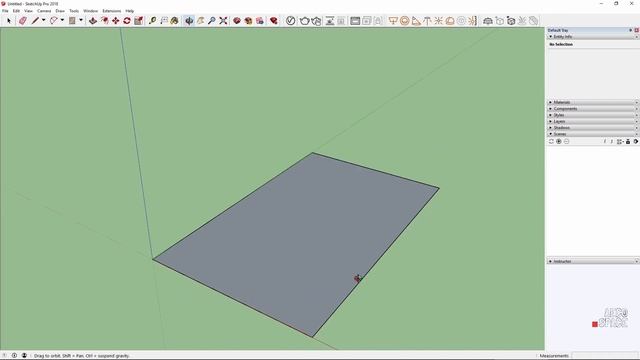The width and height of the screenshot is (640, 360).
Task: Choose the Line pencil tool
Action: 35,20
